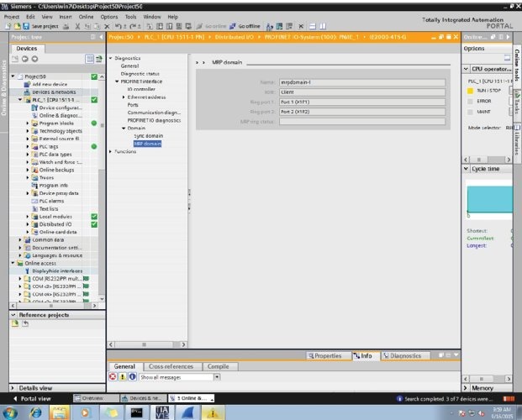
Task: Toggle the information messages filter
Action: [133, 376]
